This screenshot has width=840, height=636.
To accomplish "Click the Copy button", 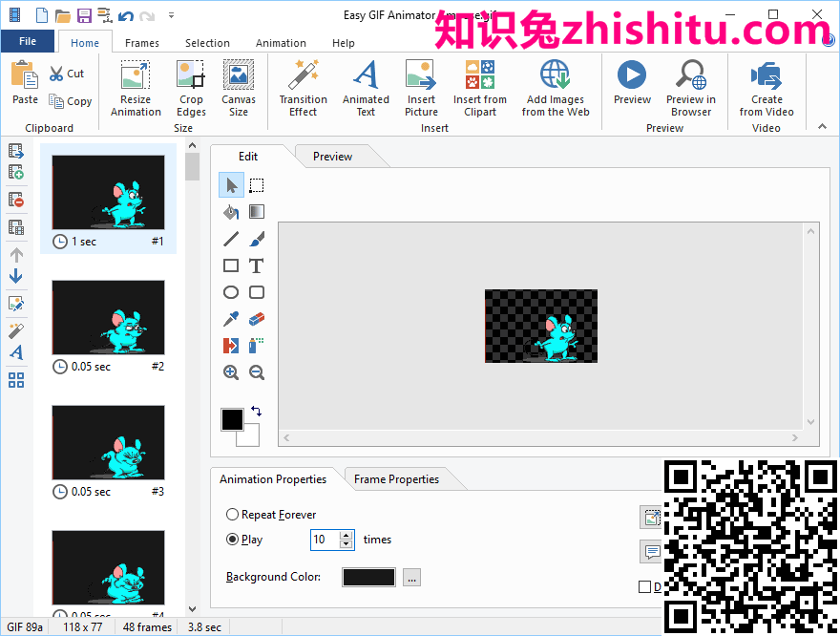I will point(71,100).
